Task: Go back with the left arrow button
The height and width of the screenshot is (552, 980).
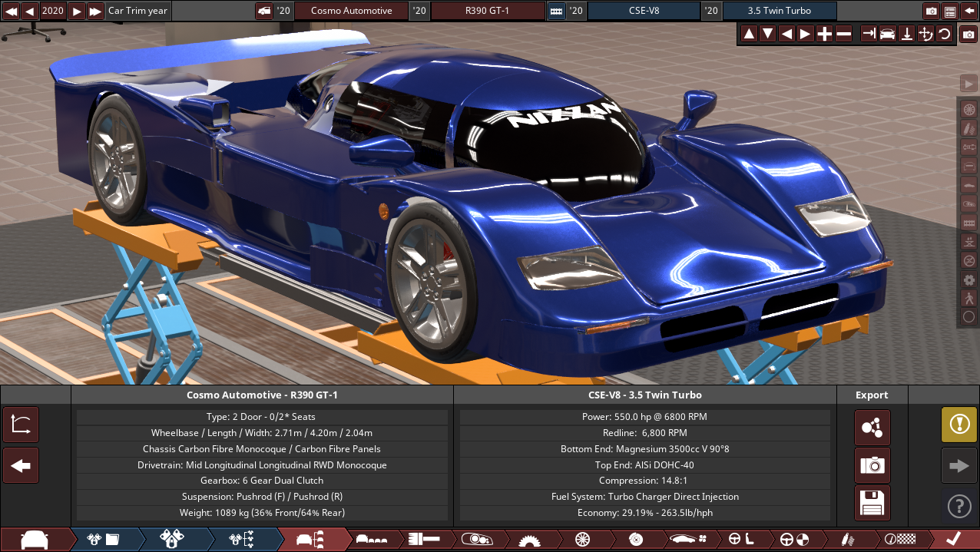Action: click(x=21, y=465)
